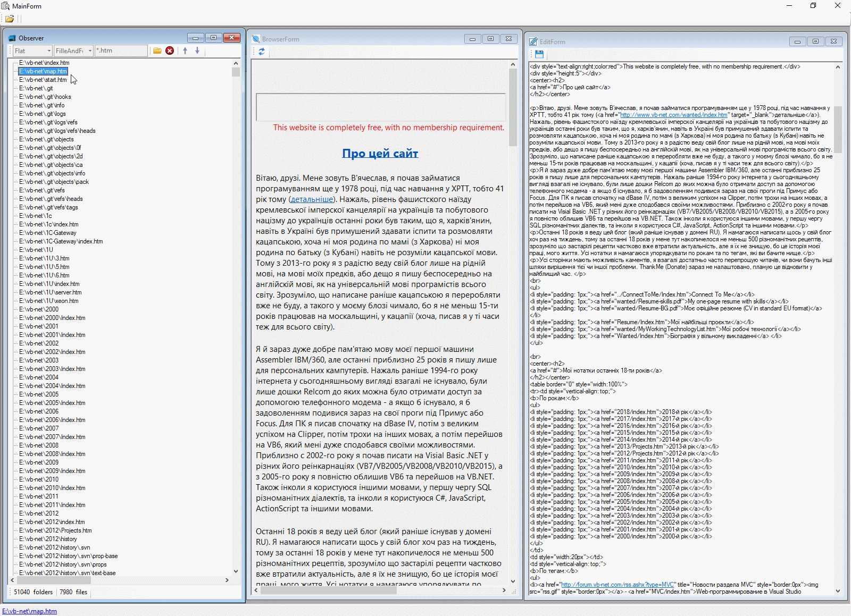Select E:\vb-net\map.htm in the tree

43,71
